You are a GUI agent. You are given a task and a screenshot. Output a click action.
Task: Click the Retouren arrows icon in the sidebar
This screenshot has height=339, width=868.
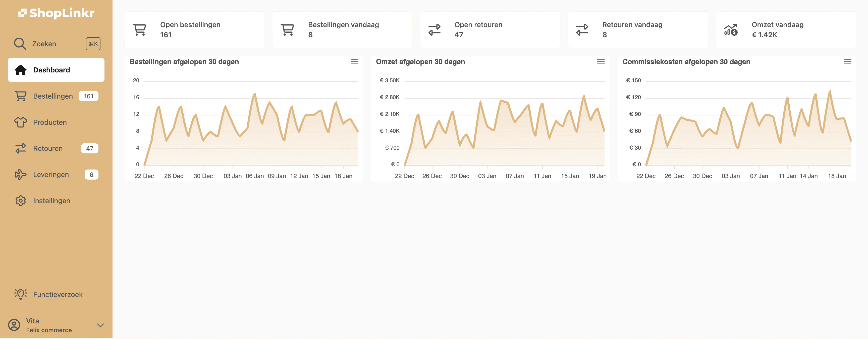[20, 148]
